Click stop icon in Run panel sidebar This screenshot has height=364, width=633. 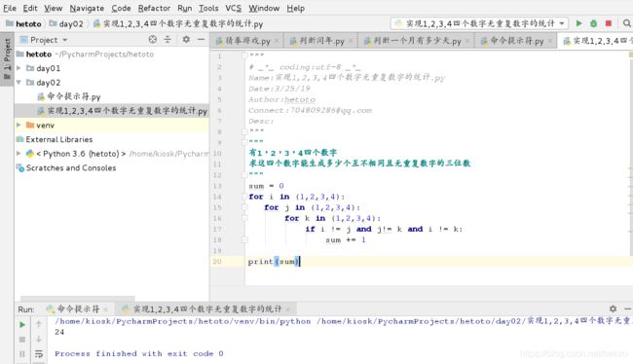click(22, 340)
